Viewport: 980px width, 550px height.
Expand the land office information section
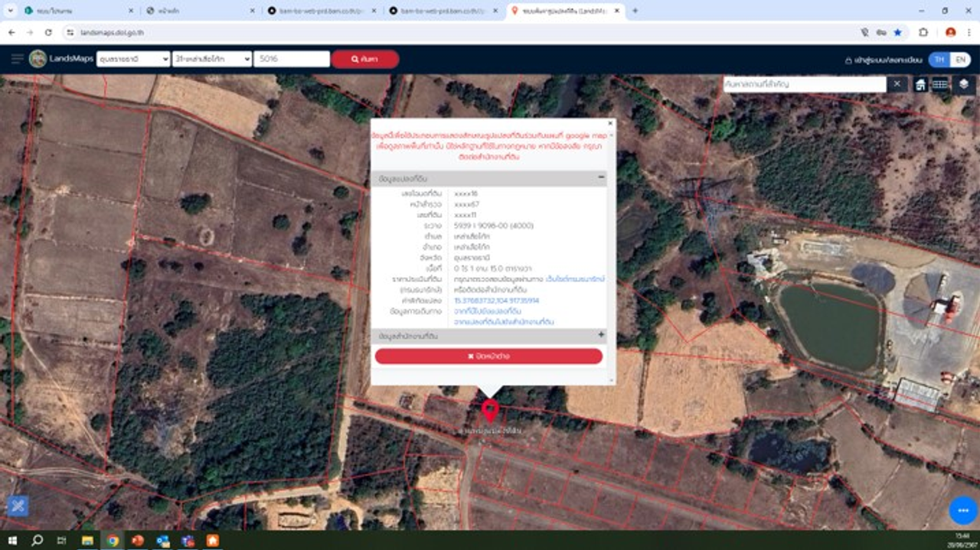[601, 336]
